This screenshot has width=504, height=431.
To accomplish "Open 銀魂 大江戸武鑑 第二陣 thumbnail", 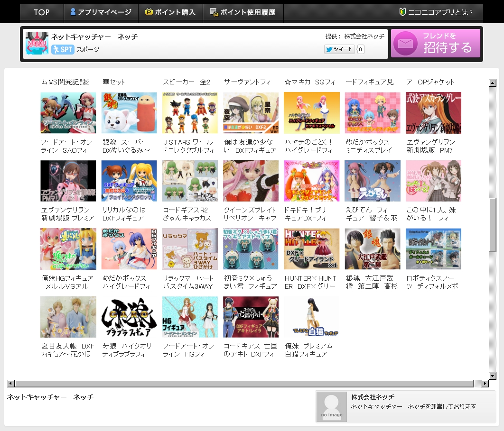I will [x=373, y=249].
